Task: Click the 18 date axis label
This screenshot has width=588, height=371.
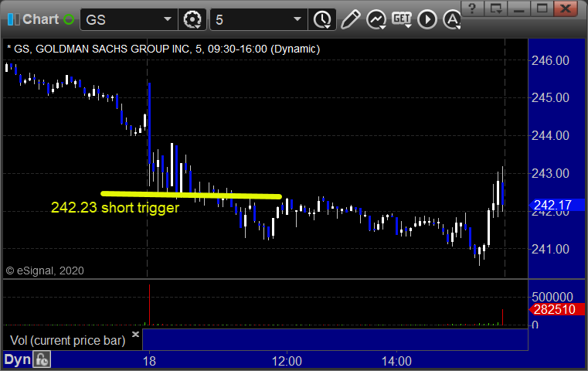Action: 149,361
